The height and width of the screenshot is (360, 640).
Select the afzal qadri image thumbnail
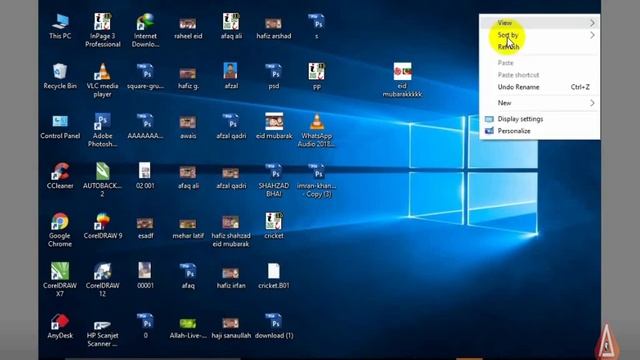(x=231, y=177)
